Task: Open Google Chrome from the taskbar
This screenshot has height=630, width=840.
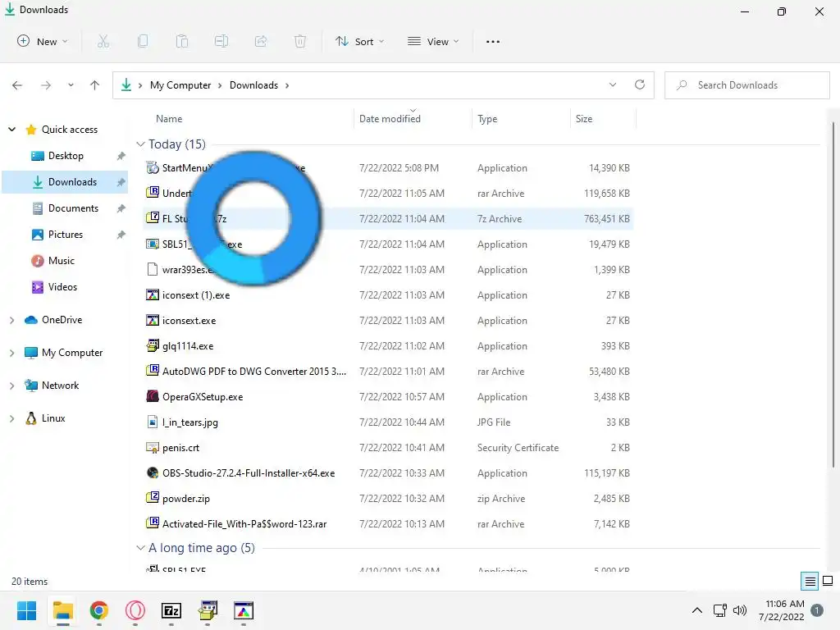Action: click(x=99, y=610)
